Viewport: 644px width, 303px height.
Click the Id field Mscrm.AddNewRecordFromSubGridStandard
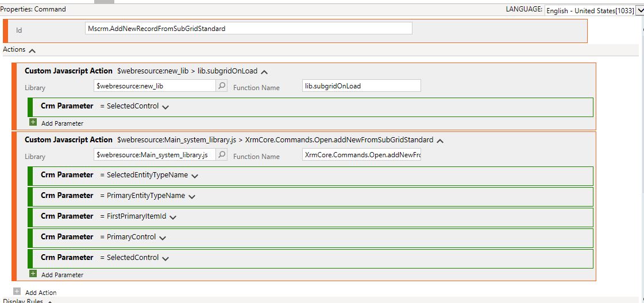(249, 28)
